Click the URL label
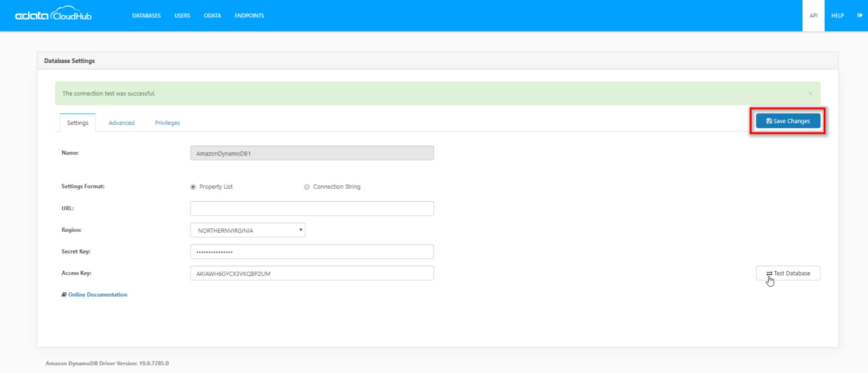 (x=68, y=208)
